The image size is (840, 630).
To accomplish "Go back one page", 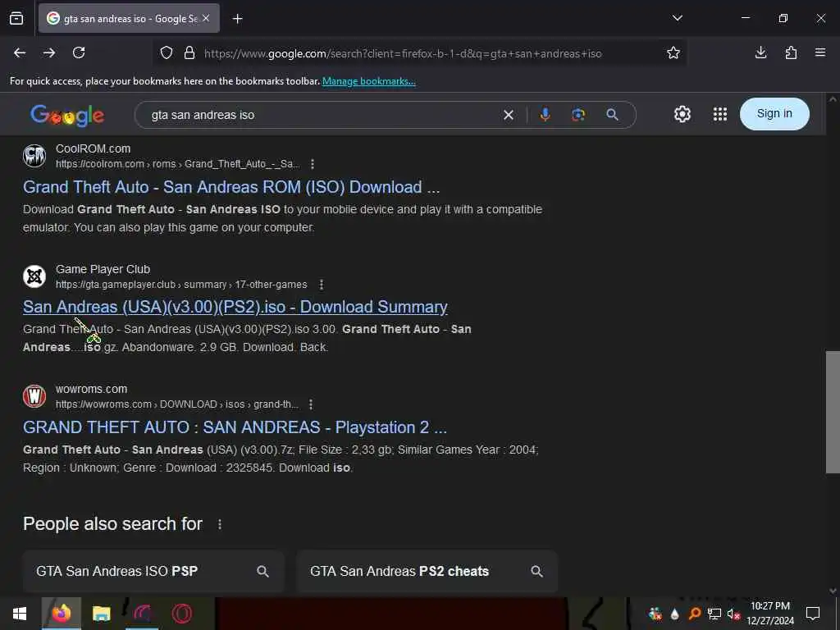I will click(20, 52).
